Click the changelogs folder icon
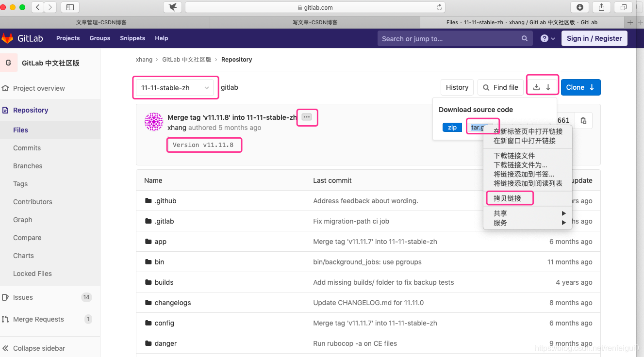The height and width of the screenshot is (357, 644). tap(149, 303)
